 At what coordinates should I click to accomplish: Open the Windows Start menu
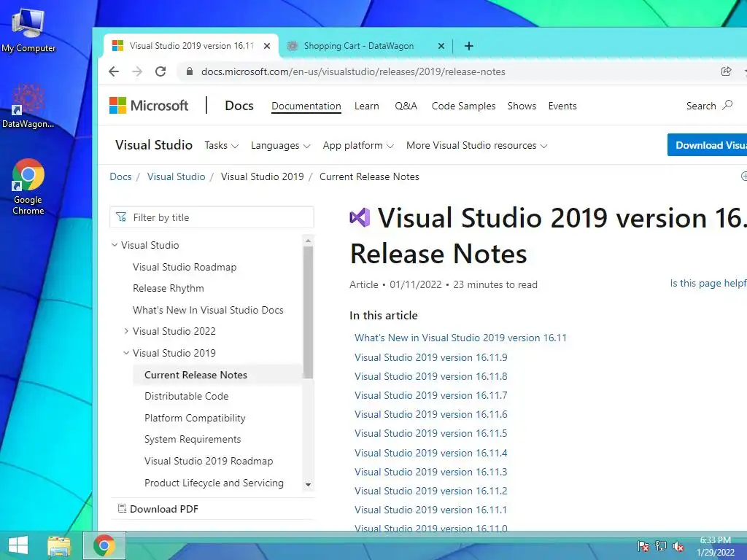coord(18,545)
